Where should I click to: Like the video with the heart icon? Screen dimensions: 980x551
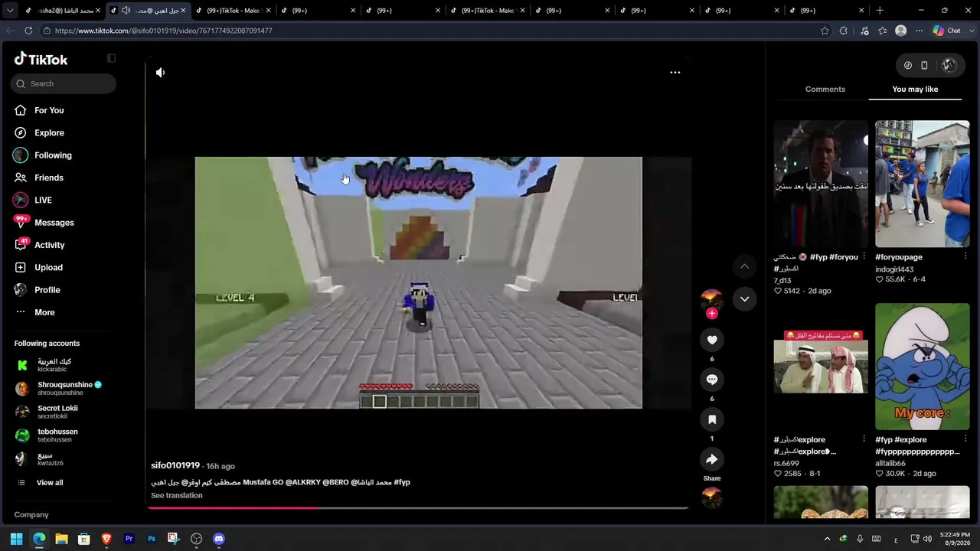point(712,340)
